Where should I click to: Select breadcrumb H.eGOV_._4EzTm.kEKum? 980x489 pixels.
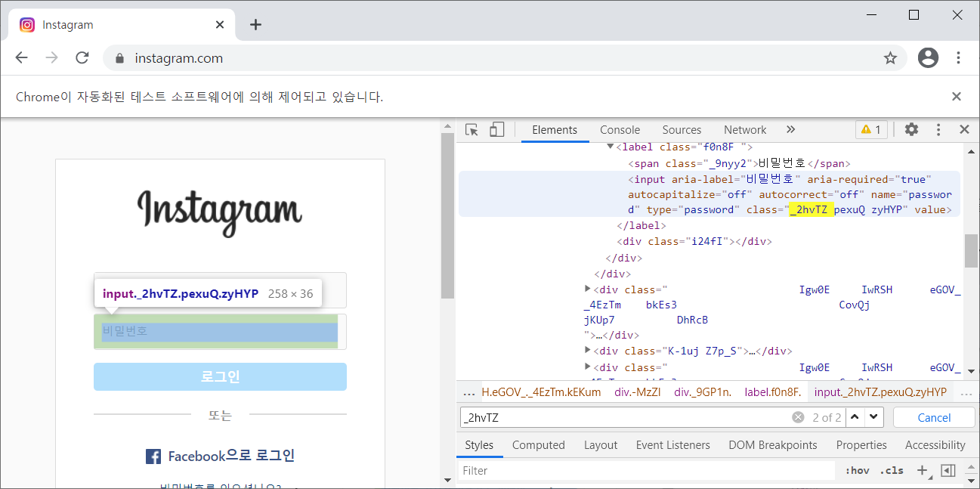(x=541, y=392)
